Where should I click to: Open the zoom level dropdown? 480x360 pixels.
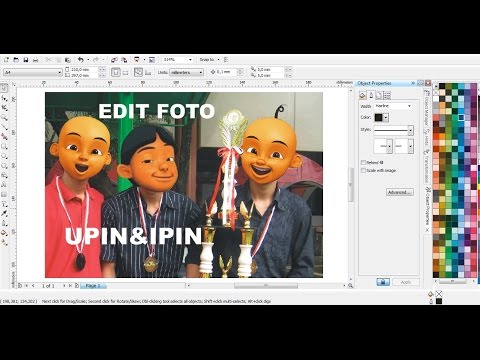190,60
